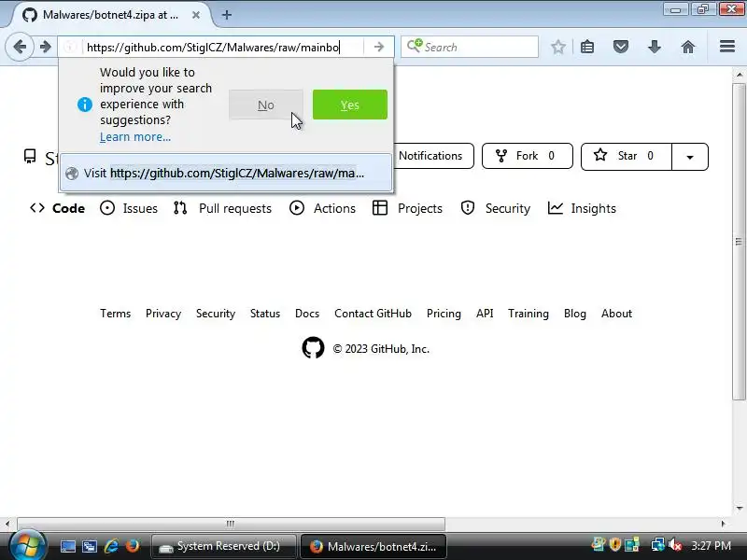
Task: Decline search suggestions with No
Action: tap(266, 105)
